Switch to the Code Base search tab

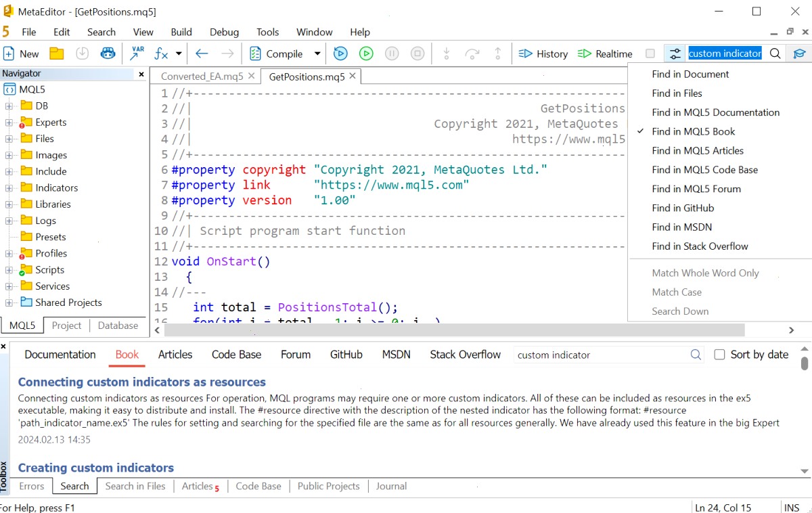(x=236, y=355)
